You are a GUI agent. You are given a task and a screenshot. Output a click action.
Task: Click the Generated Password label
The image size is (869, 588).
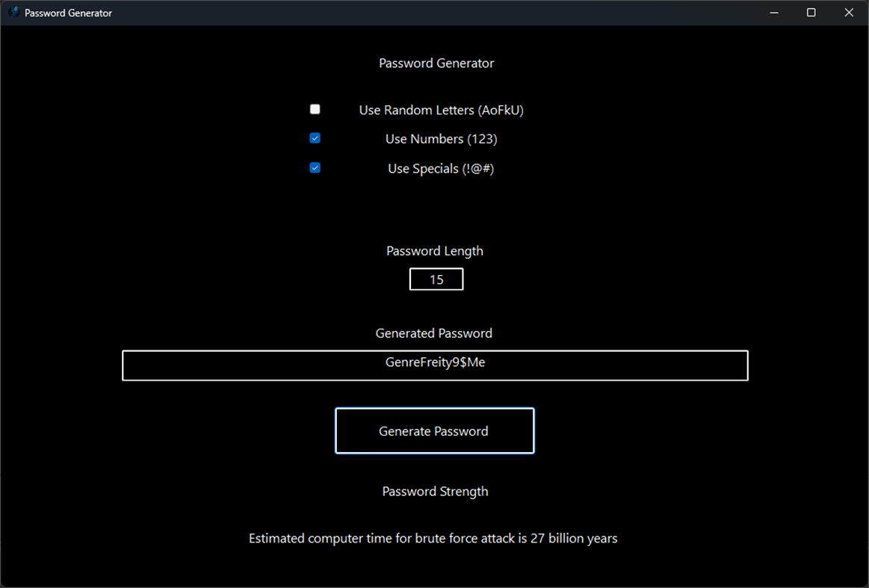433,332
